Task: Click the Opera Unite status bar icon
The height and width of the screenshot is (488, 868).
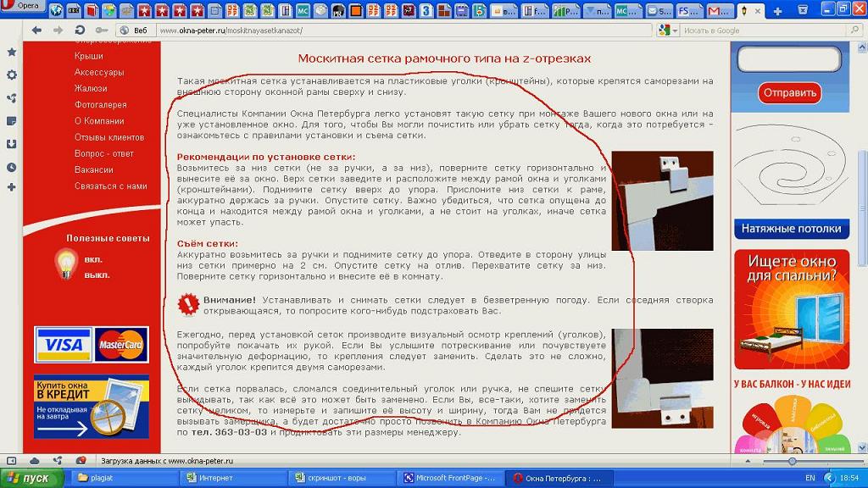Action: pyautogui.click(x=58, y=460)
